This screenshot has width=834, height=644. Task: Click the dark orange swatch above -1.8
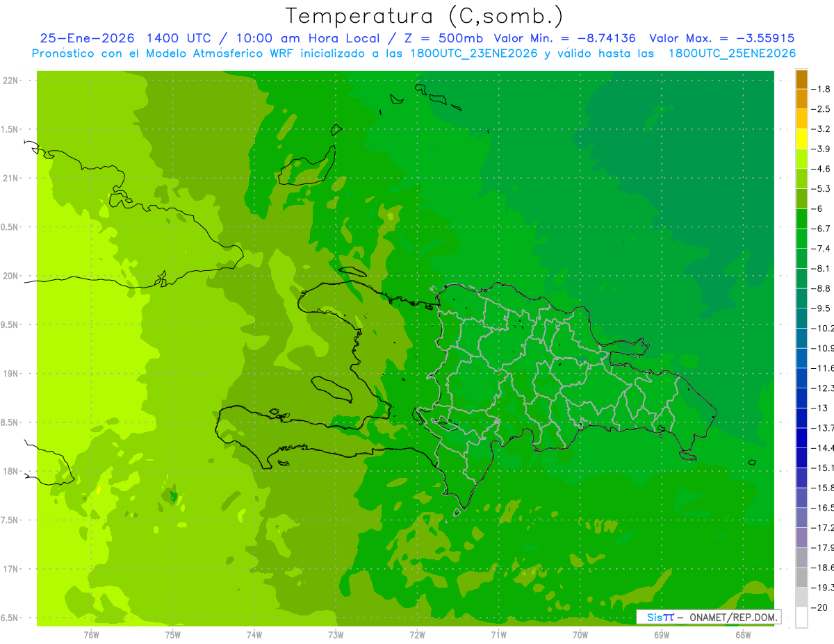[x=801, y=79]
